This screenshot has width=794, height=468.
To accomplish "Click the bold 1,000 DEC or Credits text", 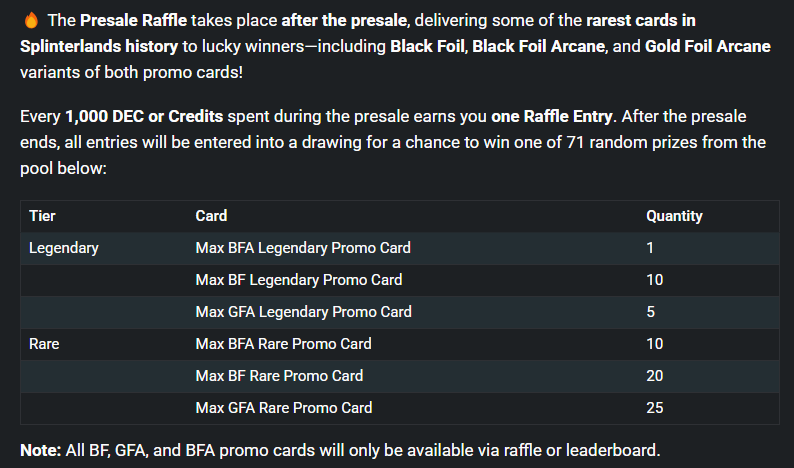I will (x=144, y=116).
